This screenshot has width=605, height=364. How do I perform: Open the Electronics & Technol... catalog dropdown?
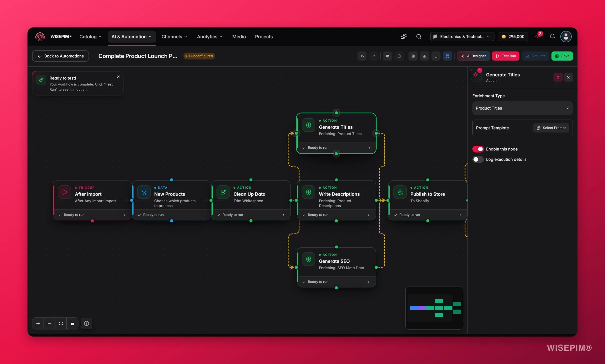[x=462, y=37]
